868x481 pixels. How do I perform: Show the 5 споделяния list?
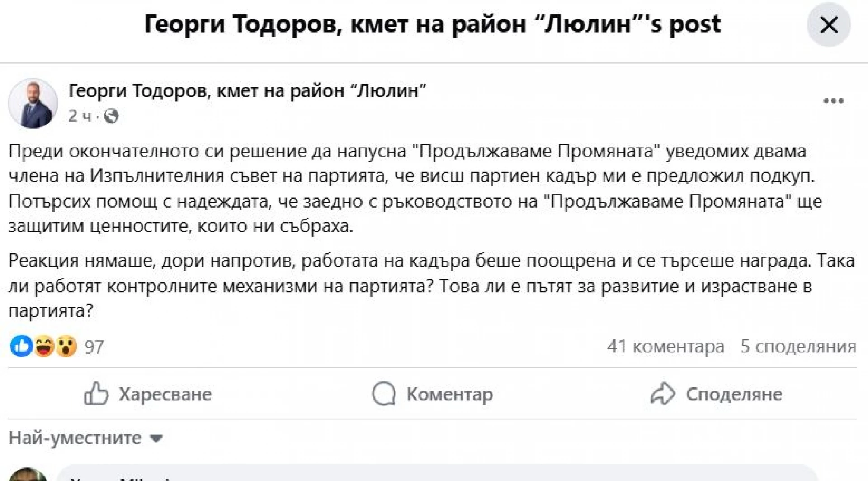click(798, 347)
